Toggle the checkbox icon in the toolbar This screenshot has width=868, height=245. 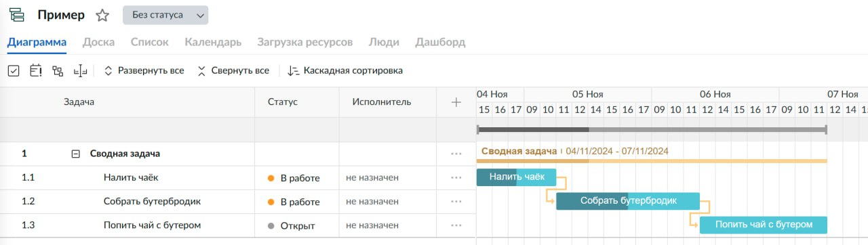coord(14,70)
